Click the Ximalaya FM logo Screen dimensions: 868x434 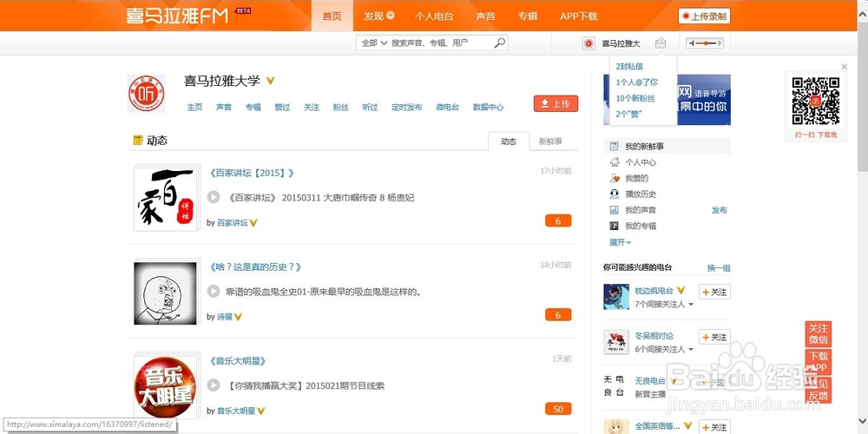pos(177,16)
